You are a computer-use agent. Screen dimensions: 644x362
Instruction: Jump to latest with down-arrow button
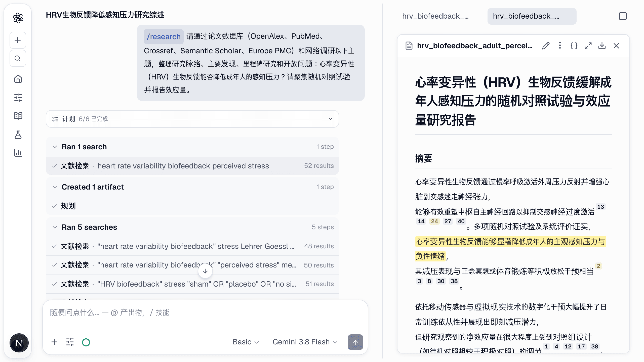point(205,271)
